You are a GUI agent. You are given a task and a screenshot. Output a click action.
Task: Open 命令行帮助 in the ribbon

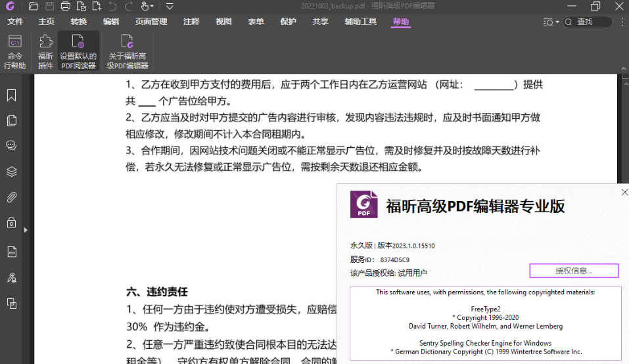click(15, 51)
